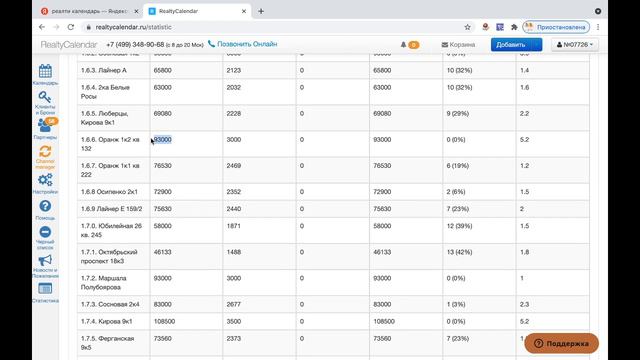Click the phone number +7 (499) 348-90-68
Screen dimensions: 640x360
point(135,44)
